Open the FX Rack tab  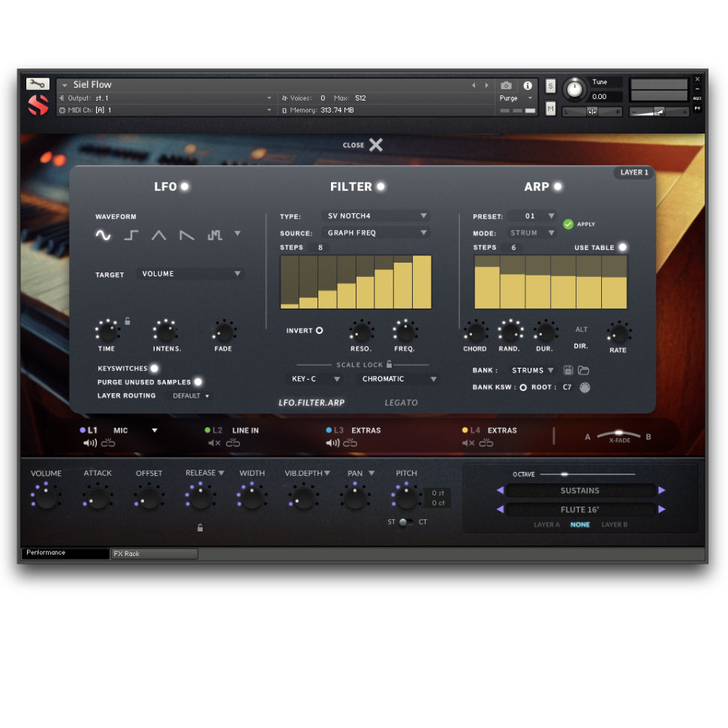(154, 554)
